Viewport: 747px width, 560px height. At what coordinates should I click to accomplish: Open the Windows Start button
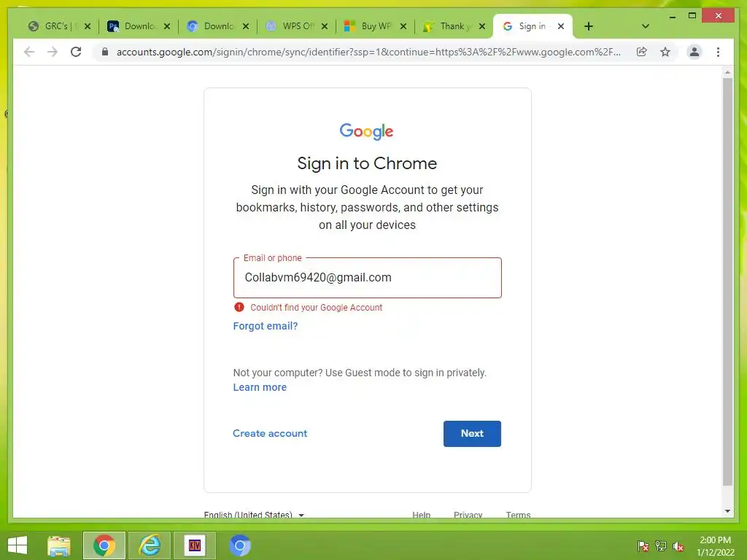18,545
